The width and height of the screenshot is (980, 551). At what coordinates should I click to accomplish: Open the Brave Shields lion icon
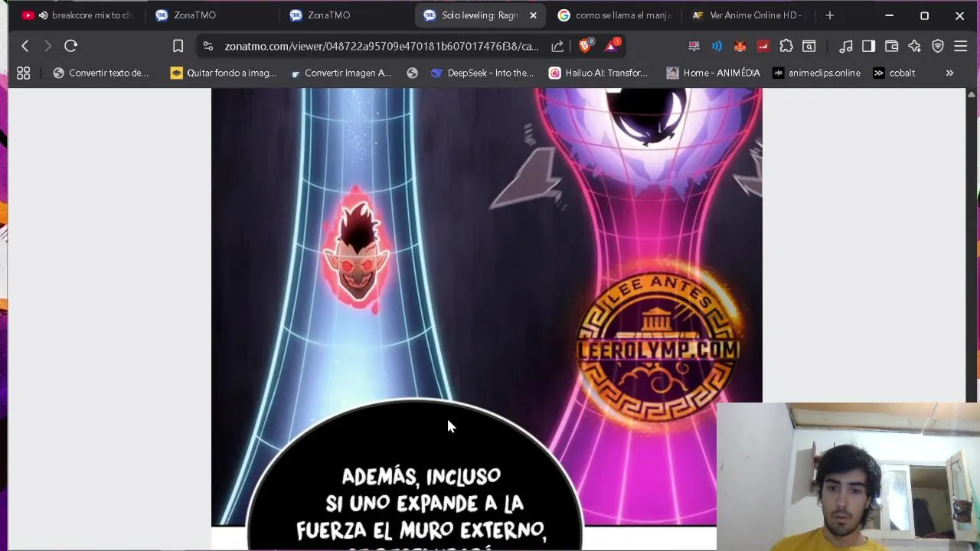(x=586, y=45)
